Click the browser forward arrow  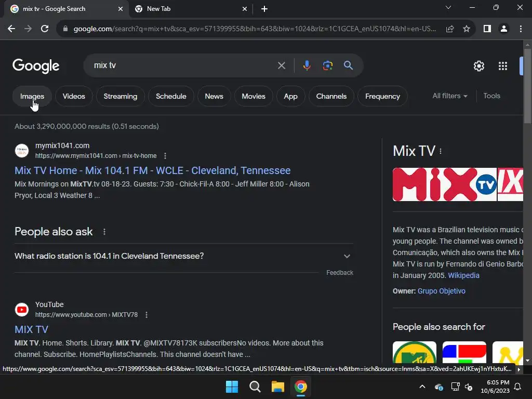[28, 29]
